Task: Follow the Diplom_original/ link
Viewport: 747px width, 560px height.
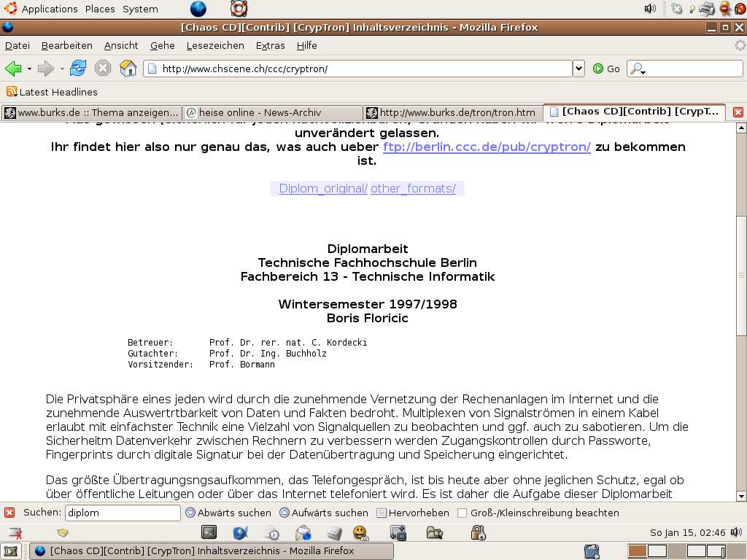Action: pyautogui.click(x=323, y=189)
